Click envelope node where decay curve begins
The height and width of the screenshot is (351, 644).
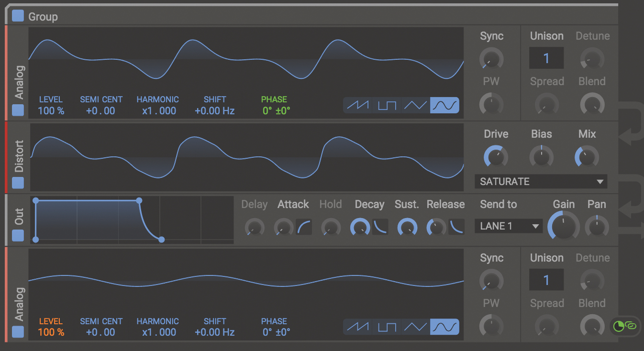[139, 200]
